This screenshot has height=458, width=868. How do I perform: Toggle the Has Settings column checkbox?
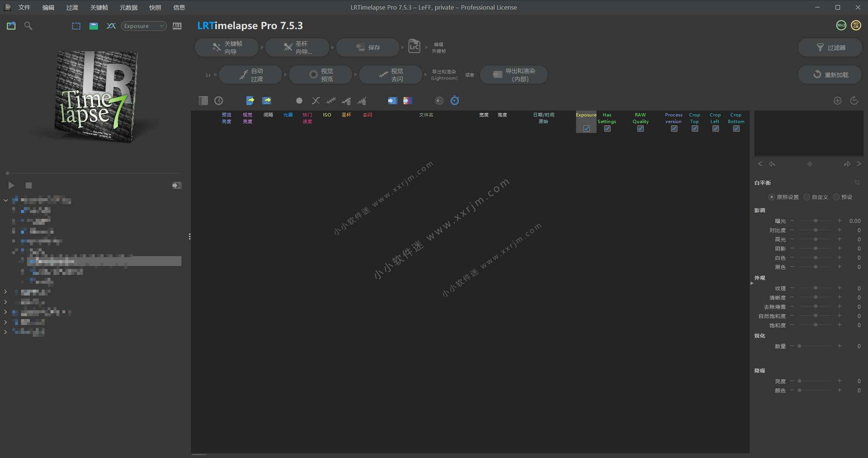pos(607,129)
